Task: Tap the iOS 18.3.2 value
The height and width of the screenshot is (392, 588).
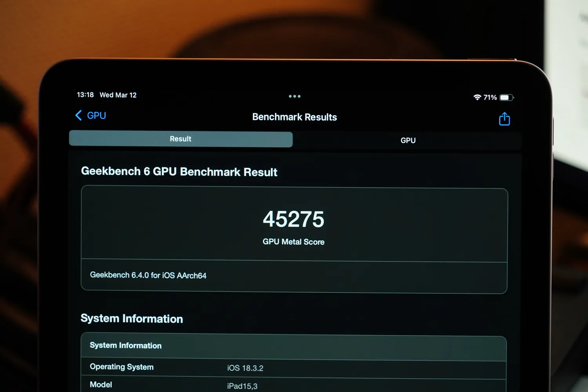Action: pyautogui.click(x=245, y=368)
